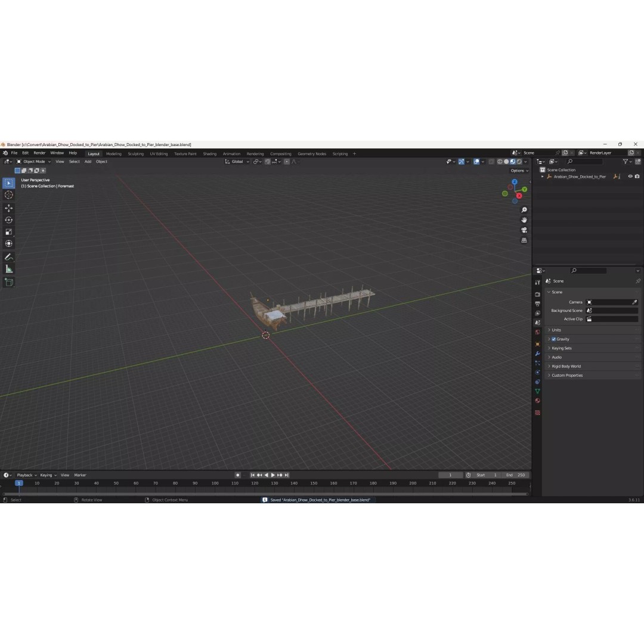
Task: Click the eyedropper in the Camera field
Action: coord(634,302)
